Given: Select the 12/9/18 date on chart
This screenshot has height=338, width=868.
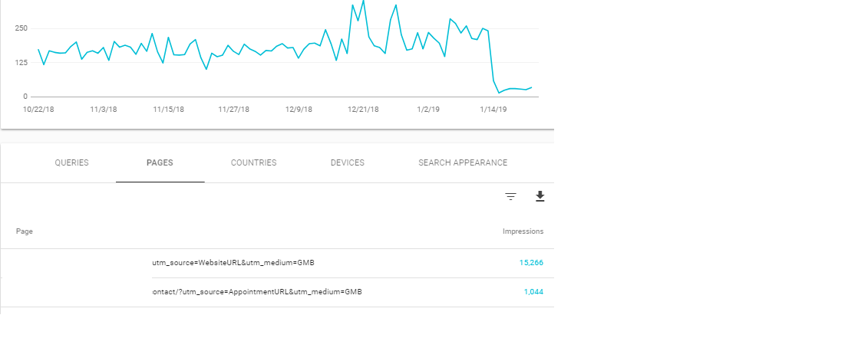Looking at the screenshot, I should 299,109.
